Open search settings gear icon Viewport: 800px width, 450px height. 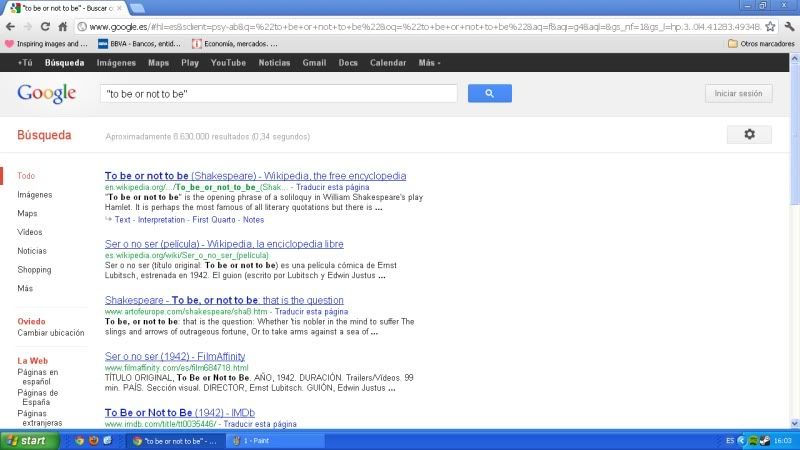749,135
